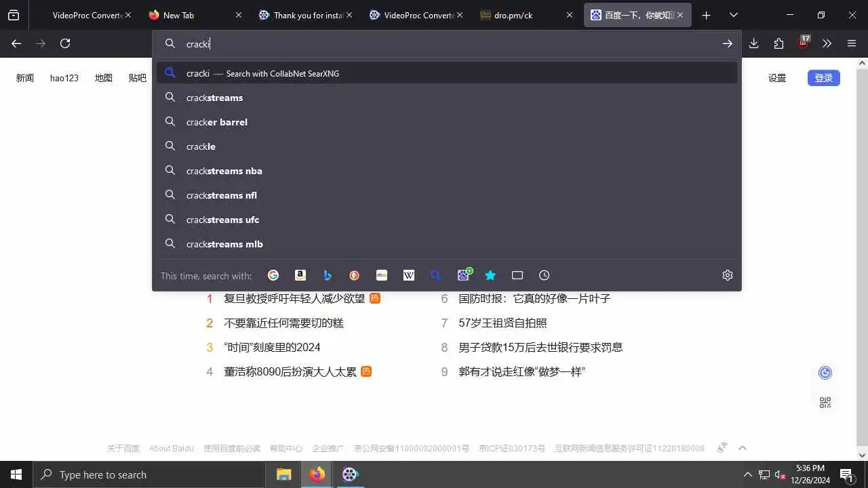Open hot search '57岁王祖贤自拍照'
Viewport: 868px width, 488px height.
pyautogui.click(x=502, y=323)
